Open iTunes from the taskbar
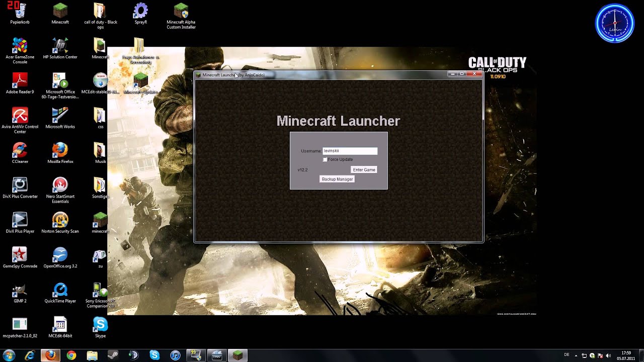 (175, 355)
